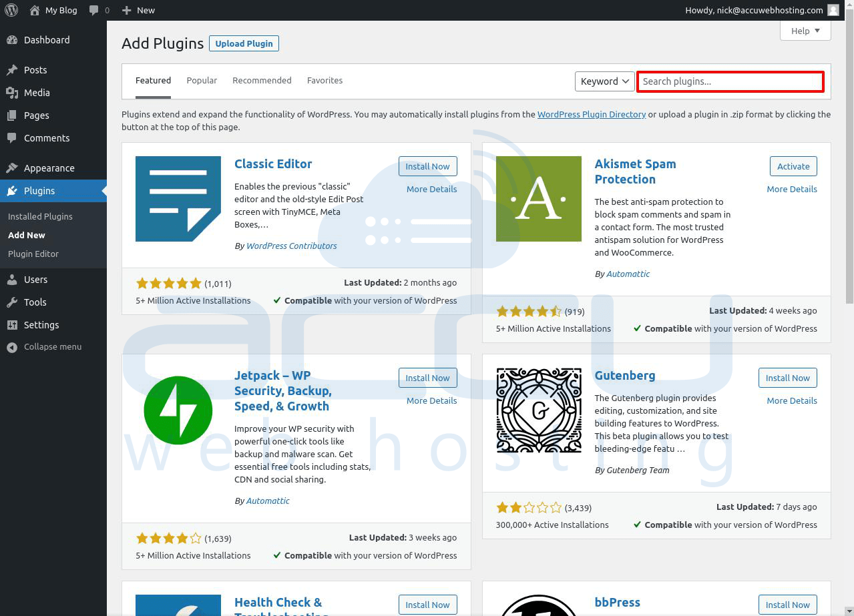Click the Jetpack lightning bolt icon

178,410
